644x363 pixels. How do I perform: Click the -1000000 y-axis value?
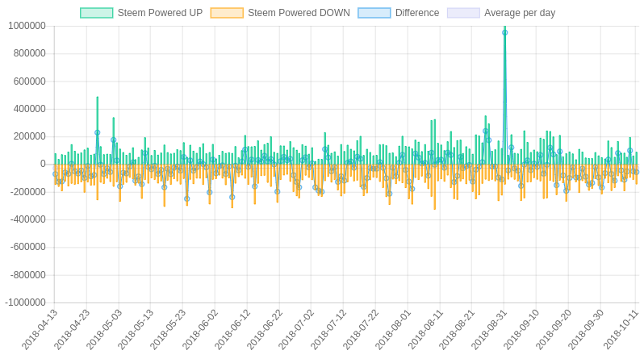point(26,302)
